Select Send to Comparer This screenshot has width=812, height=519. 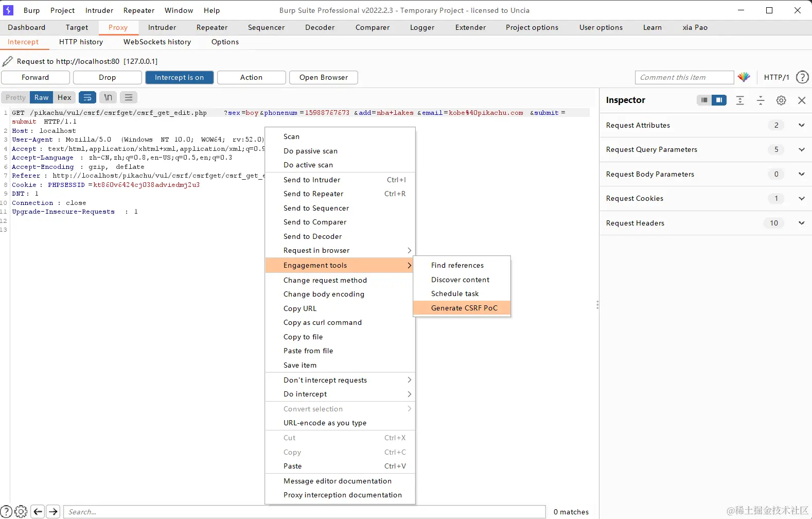point(340,222)
